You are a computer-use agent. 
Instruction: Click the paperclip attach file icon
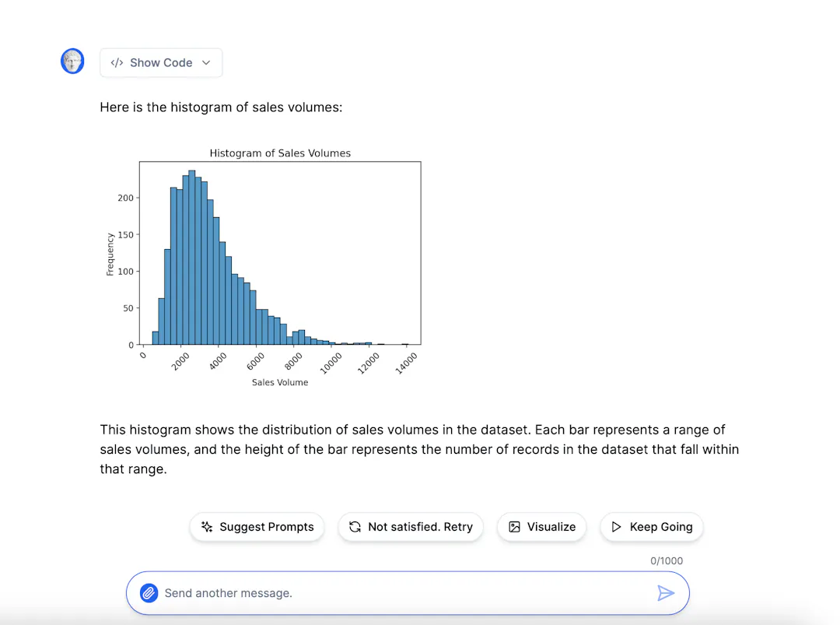tap(149, 593)
